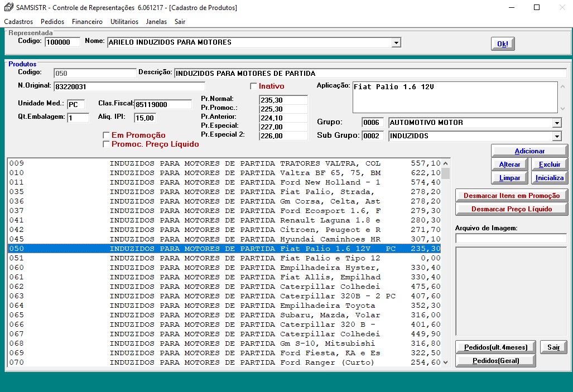
Task: Click the Pr.Especial 2 price field
Action: pyautogui.click(x=283, y=135)
